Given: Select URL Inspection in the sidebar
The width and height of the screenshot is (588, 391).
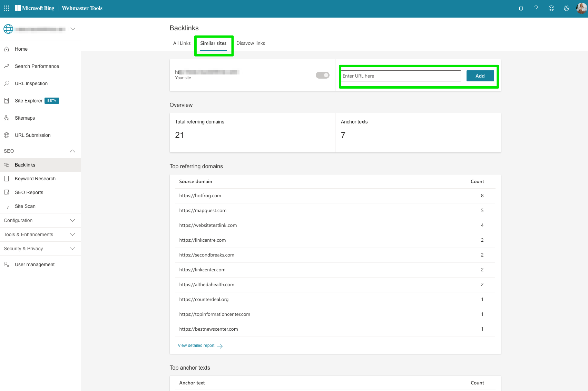Looking at the screenshot, I should tap(31, 83).
